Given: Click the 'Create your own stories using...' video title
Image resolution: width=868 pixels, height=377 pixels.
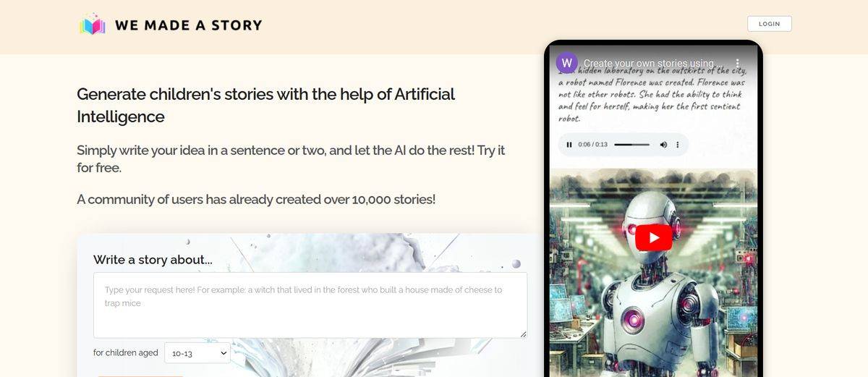Looking at the screenshot, I should pos(649,63).
